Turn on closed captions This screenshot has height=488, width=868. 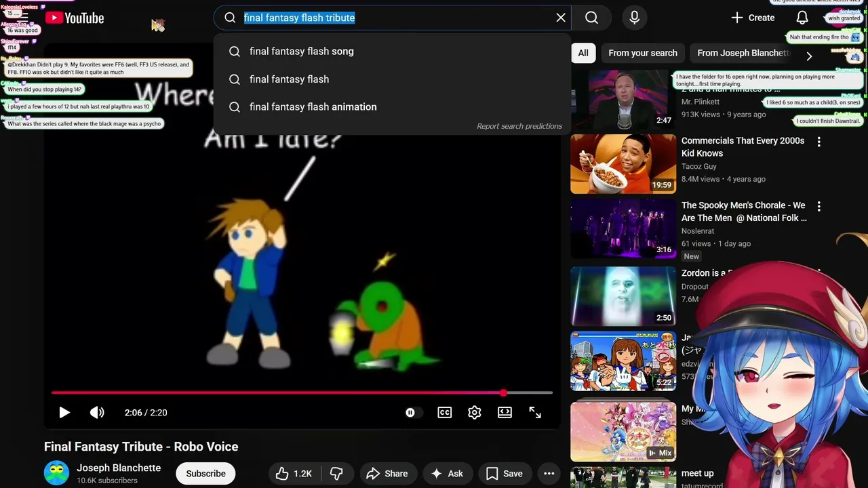point(445,412)
